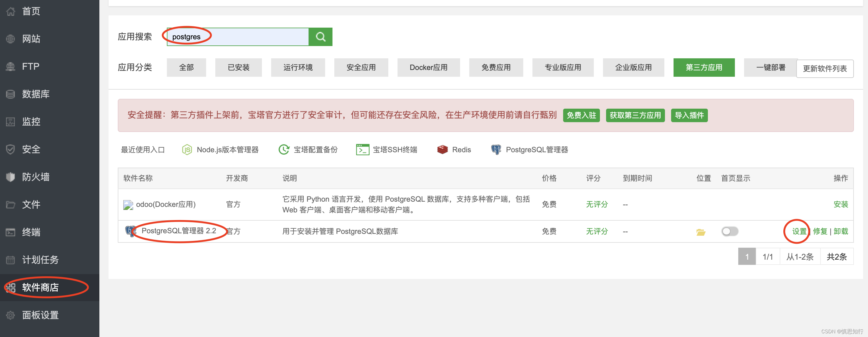Click Node.js version manager shortcut icon
This screenshot has height=337, width=868.
(187, 150)
